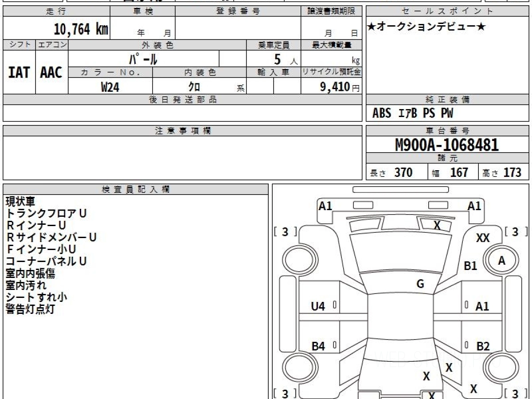
Task: Click the B2 mark on the car diagram
Action: tap(483, 346)
